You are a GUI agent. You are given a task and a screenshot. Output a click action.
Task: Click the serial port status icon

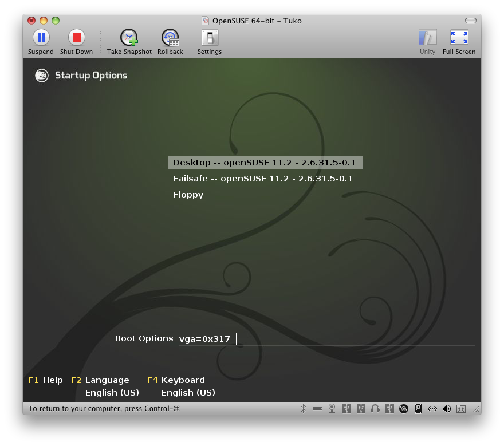317,409
